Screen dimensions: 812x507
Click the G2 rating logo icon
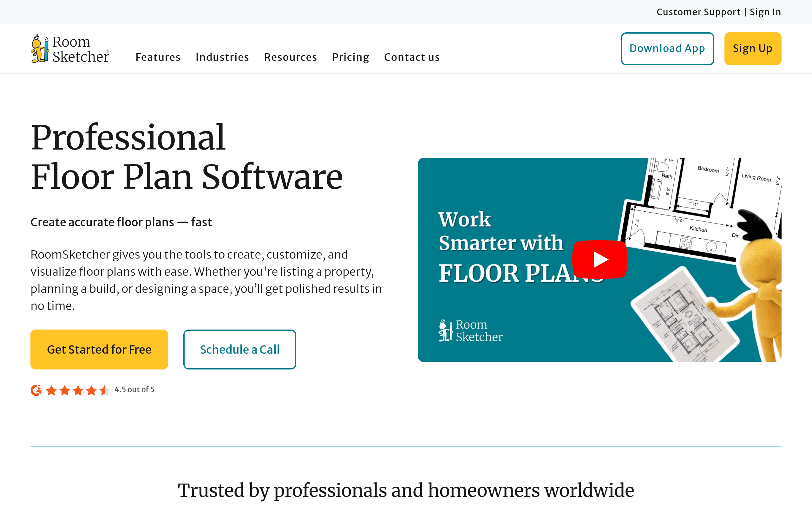36,390
